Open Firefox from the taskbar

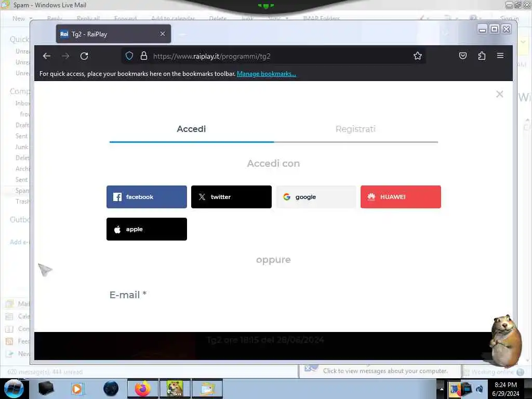click(142, 389)
